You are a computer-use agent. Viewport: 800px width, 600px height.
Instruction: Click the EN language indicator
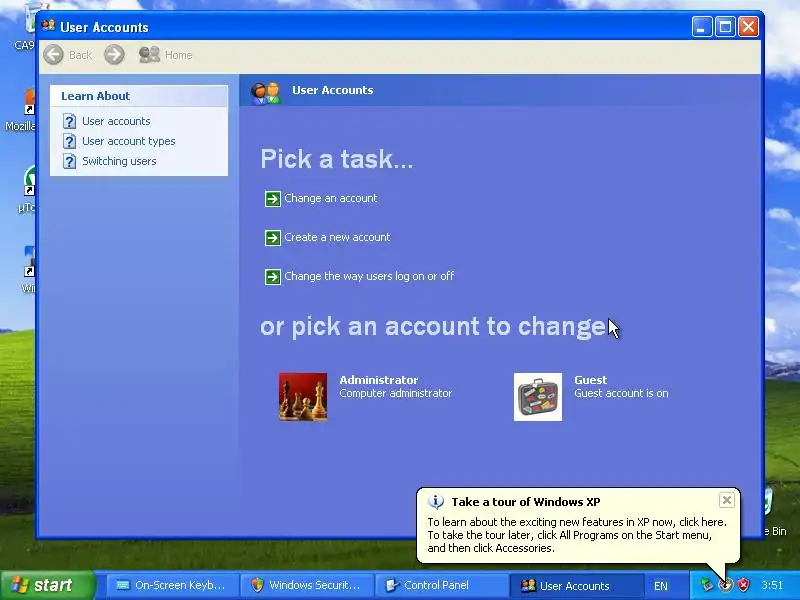point(661,586)
